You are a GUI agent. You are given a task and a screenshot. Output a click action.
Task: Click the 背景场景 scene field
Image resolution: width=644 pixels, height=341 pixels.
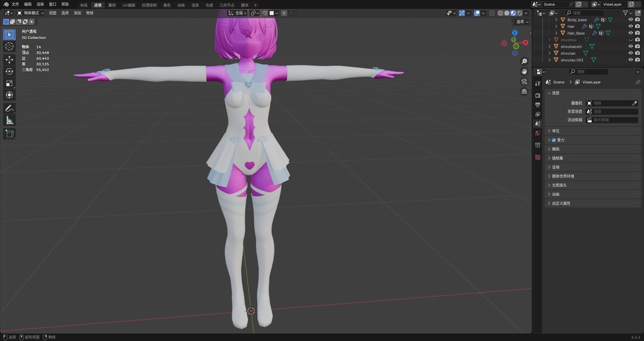click(612, 111)
